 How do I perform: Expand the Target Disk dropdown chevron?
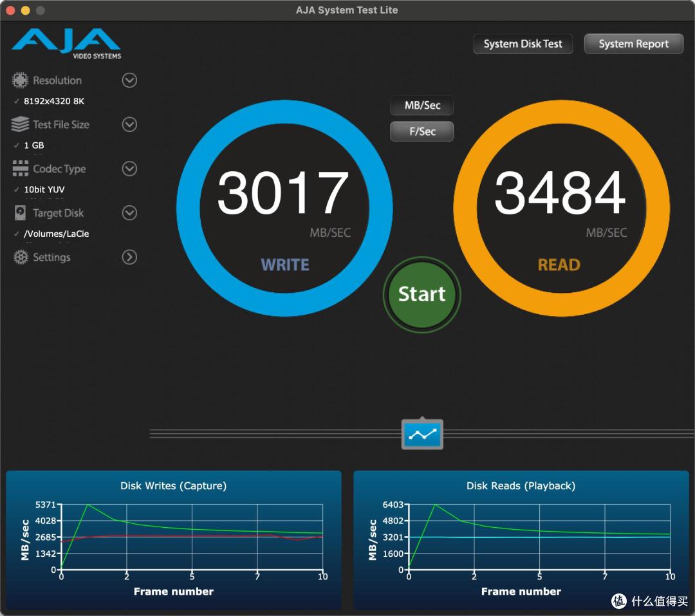(129, 213)
